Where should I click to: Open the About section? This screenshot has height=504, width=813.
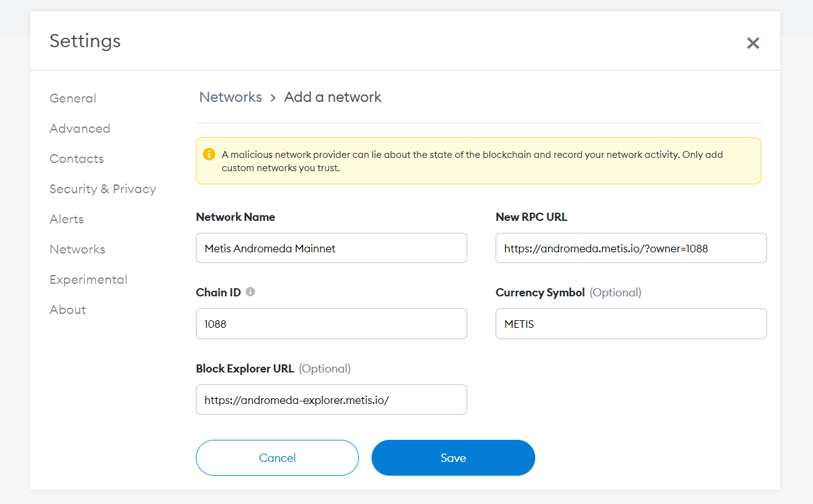68,310
